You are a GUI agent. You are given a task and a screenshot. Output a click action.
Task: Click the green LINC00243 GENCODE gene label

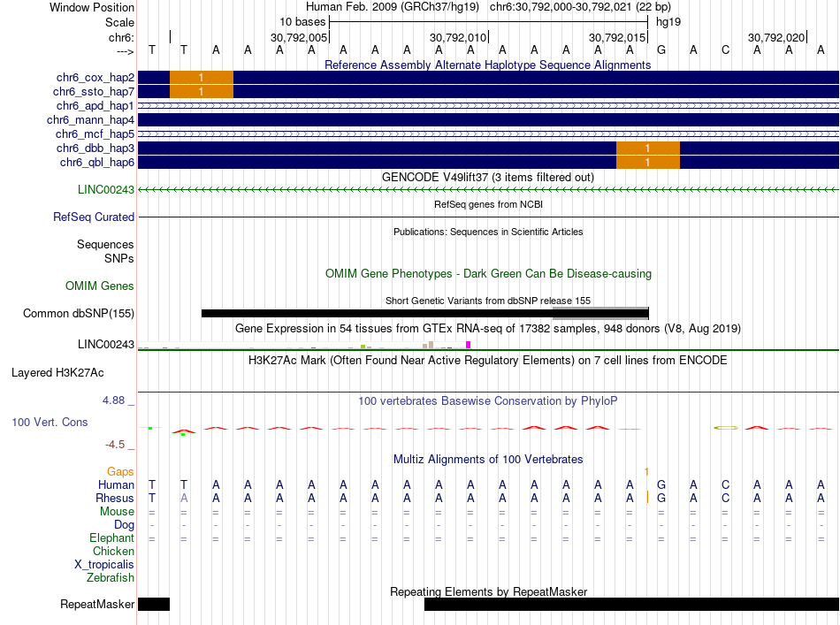[106, 189]
